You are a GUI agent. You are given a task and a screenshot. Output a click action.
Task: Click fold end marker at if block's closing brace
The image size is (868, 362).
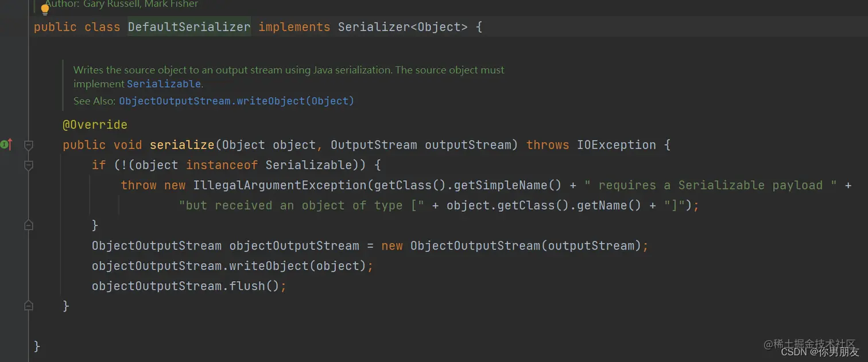tap(29, 225)
